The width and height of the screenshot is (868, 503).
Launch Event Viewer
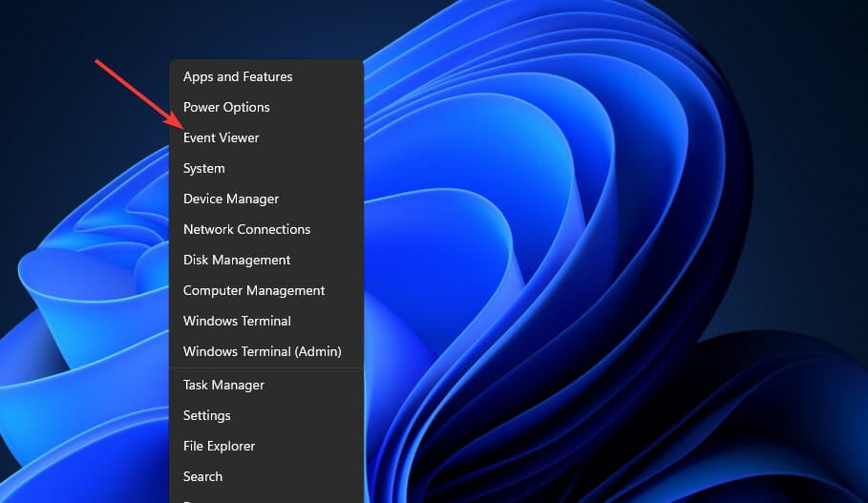coord(266,137)
